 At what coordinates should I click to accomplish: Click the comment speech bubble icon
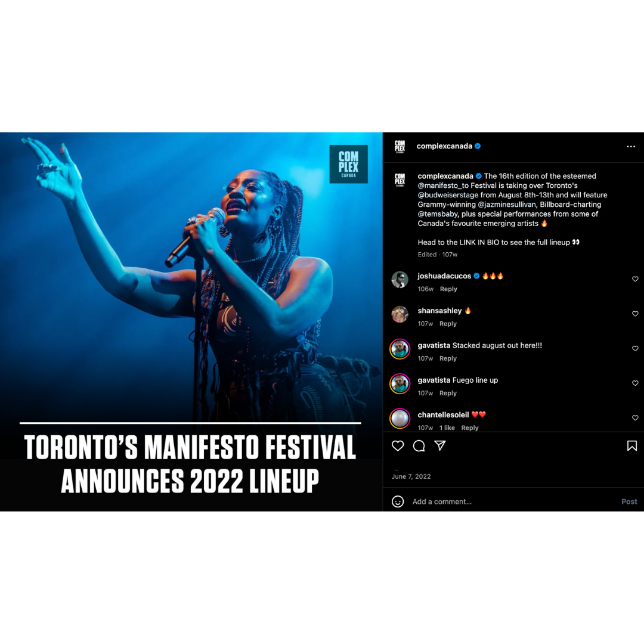point(419,445)
